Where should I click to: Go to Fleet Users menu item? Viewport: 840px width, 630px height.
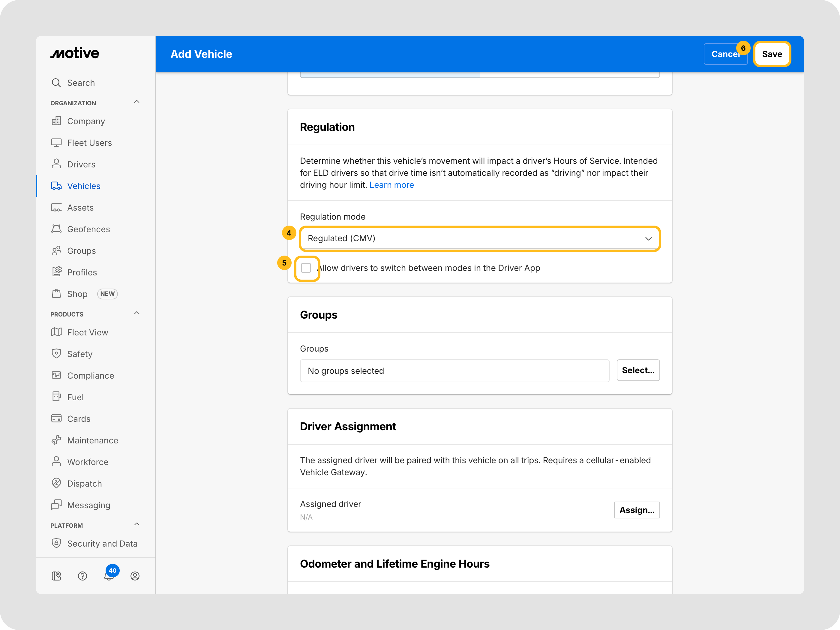89,143
